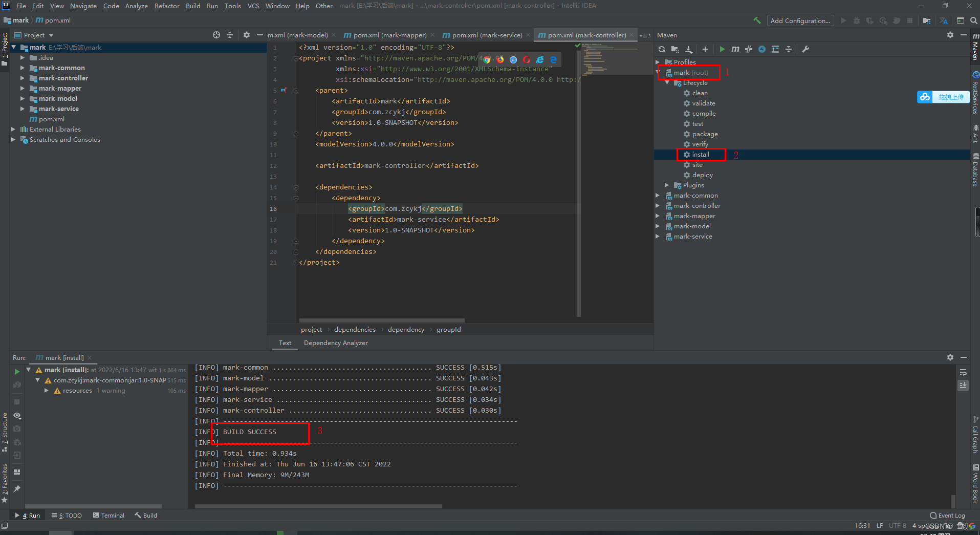Rerun mark [install] with green play
Screen dimensions: 980x535
[17, 372]
